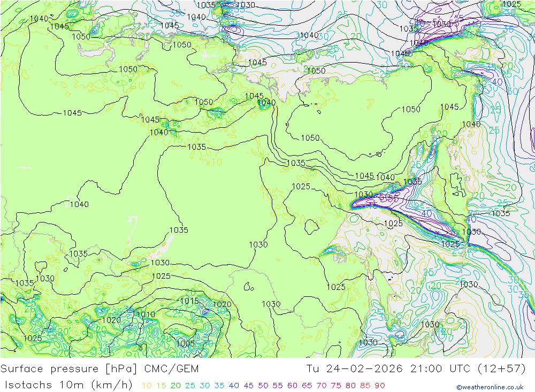Click the 25 isotach legend value
535x392 pixels.
[190, 386]
